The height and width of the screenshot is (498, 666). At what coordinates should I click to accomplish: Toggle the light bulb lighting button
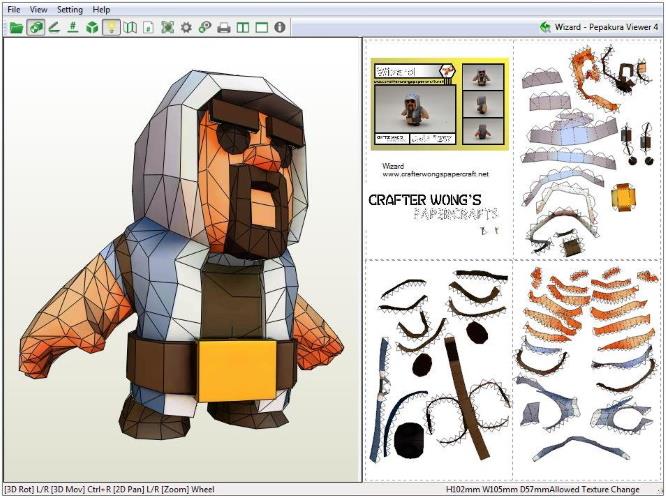pyautogui.click(x=111, y=28)
